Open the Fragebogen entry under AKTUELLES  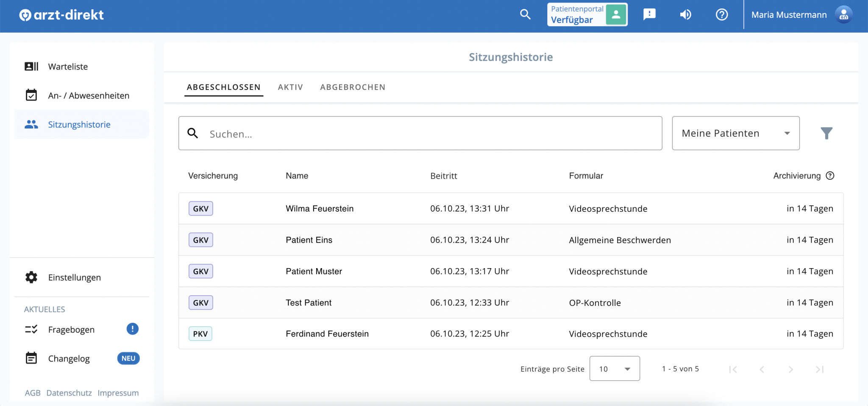tap(71, 329)
